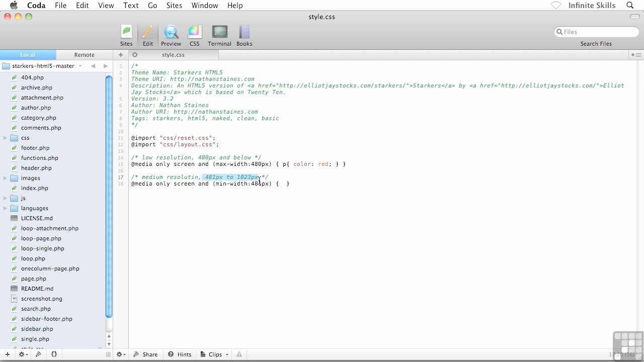The image size is (644, 362).
Task: Open the starkers-html5-master folder dropdown
Action: click(43, 66)
